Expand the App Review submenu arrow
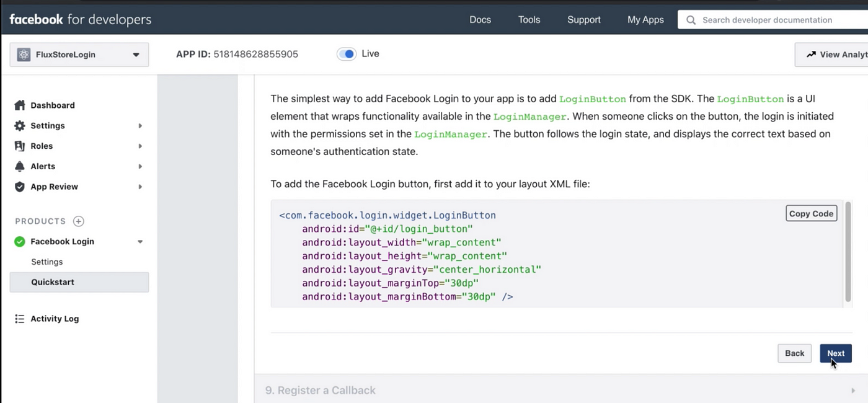The image size is (868, 403). click(140, 187)
